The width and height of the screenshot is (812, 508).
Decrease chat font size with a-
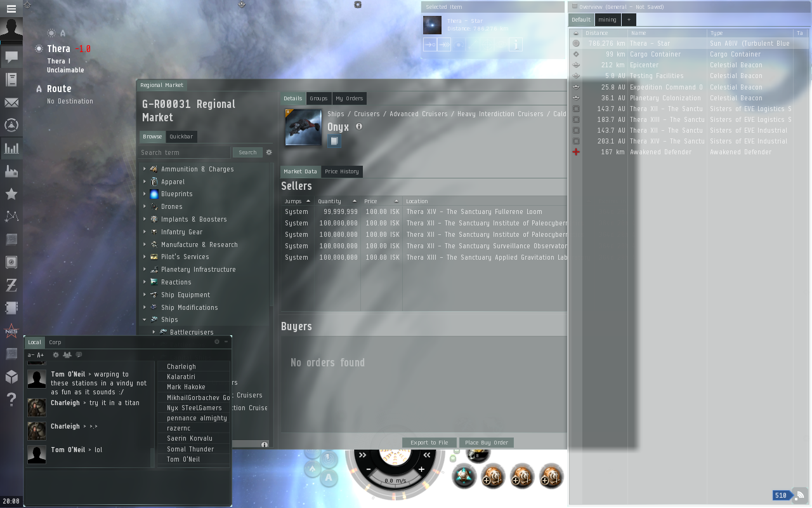click(31, 355)
